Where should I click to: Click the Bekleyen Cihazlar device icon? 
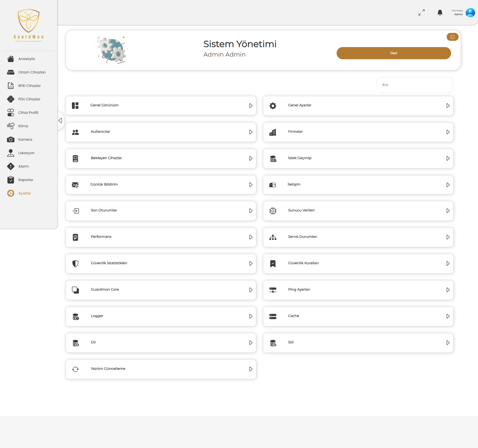click(75, 158)
